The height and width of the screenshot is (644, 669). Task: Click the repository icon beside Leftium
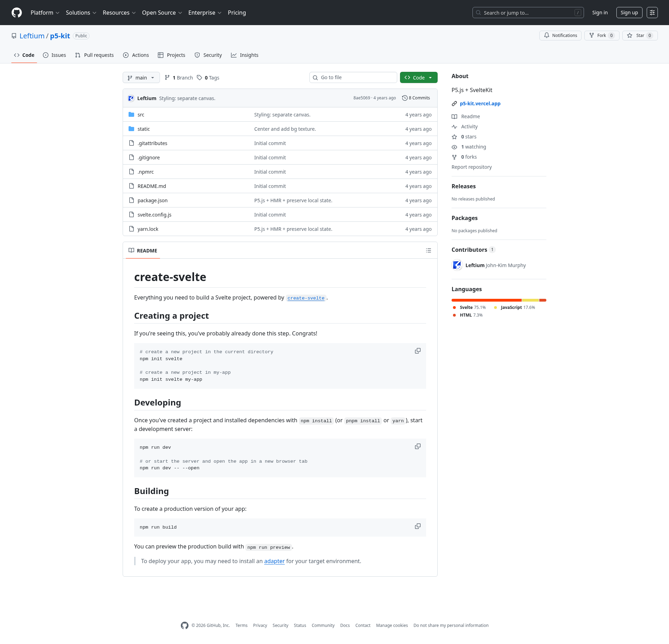click(14, 36)
